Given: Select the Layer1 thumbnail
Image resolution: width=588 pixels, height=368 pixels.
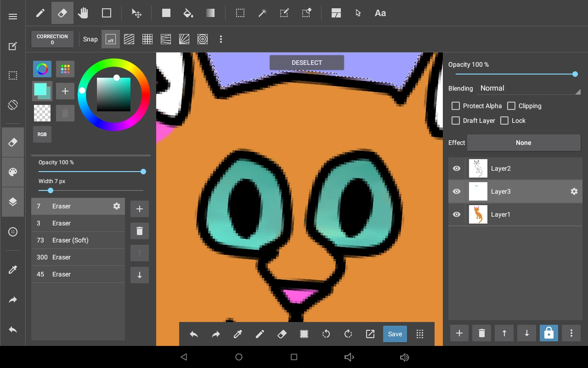Looking at the screenshot, I should [478, 215].
